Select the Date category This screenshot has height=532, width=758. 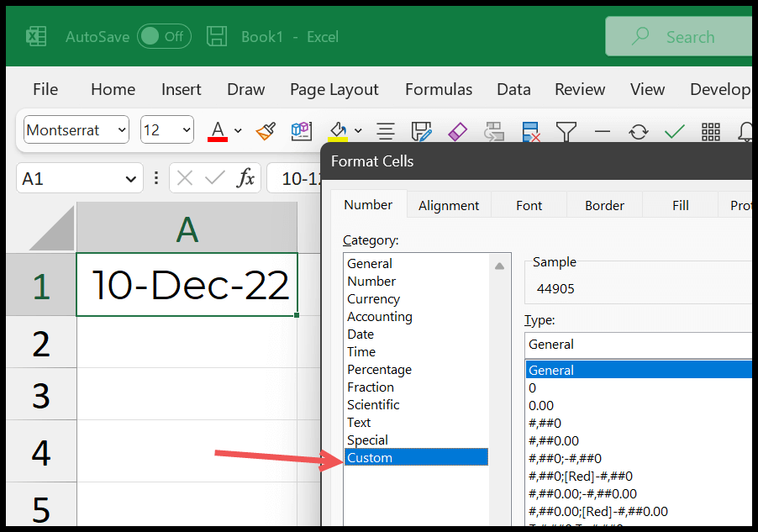pyautogui.click(x=417, y=334)
